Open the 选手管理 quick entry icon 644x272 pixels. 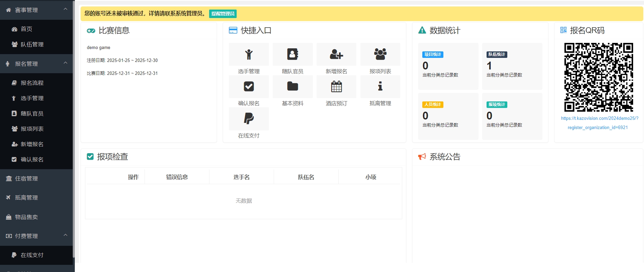(x=249, y=54)
